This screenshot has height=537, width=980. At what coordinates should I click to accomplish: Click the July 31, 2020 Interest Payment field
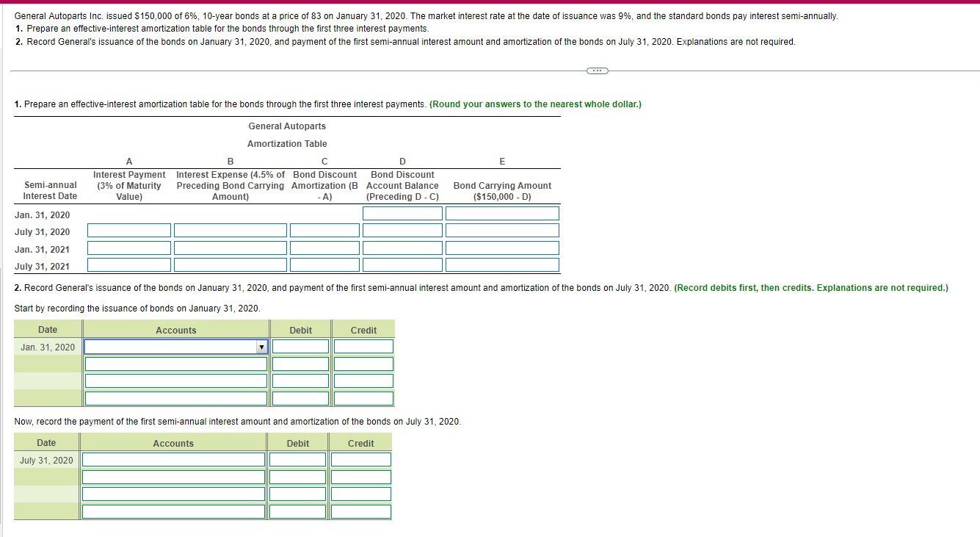tap(129, 231)
